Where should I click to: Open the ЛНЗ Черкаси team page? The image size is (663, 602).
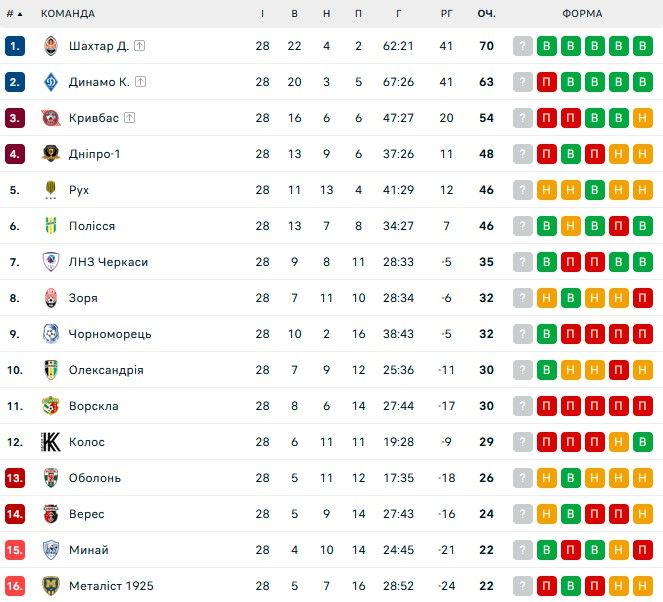point(108,262)
